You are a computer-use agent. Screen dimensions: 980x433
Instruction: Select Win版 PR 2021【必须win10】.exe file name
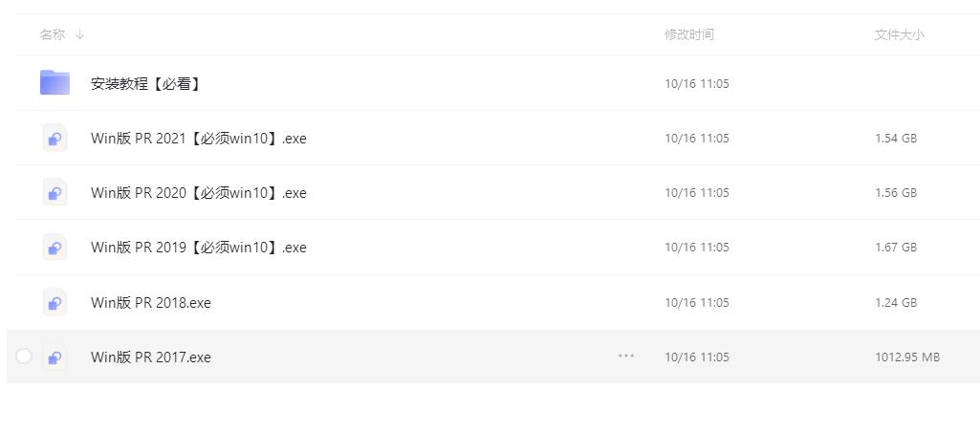(199, 138)
